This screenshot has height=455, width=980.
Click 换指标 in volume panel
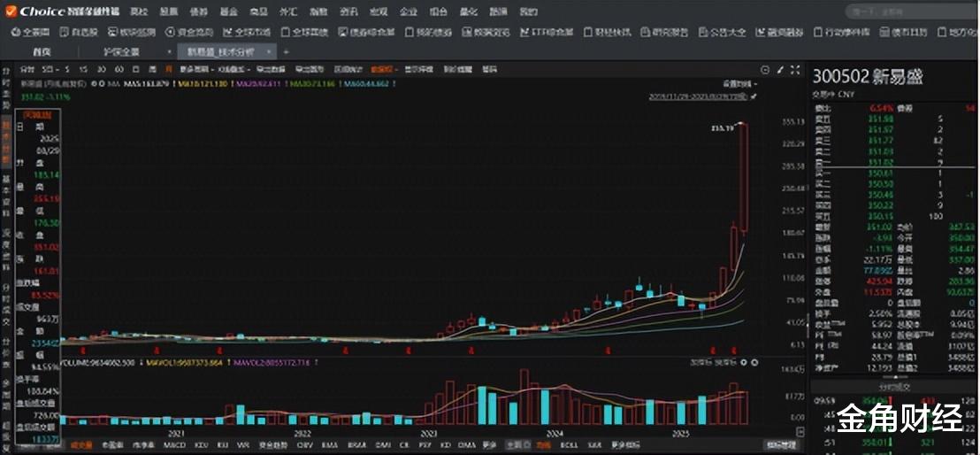[725, 362]
